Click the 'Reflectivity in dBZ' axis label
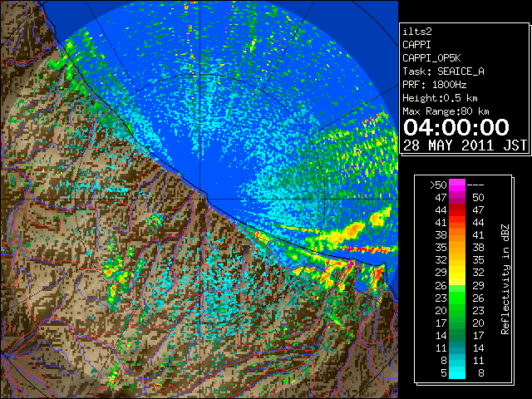This screenshot has width=532, height=399. (x=505, y=279)
